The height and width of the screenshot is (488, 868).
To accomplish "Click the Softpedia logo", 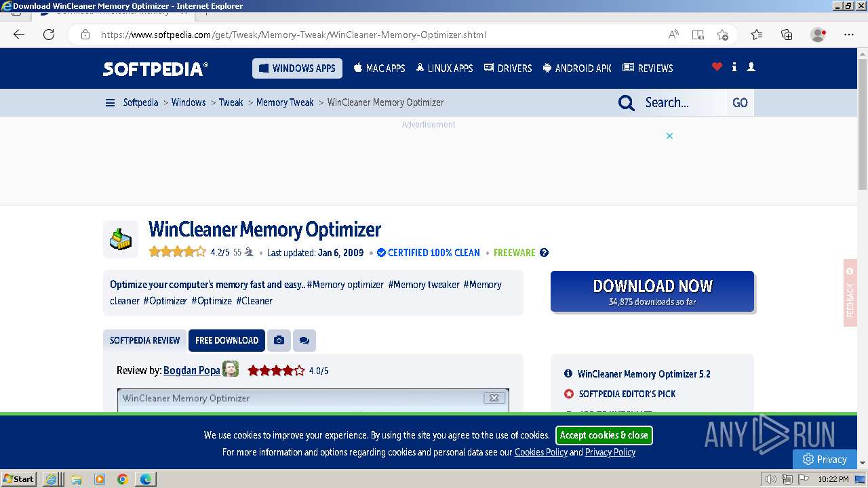I will point(155,68).
